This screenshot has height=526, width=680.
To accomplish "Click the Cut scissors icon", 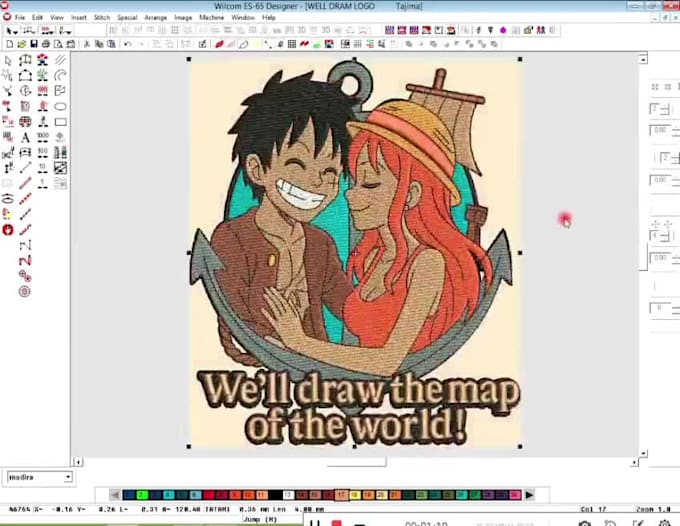I will point(87,44).
